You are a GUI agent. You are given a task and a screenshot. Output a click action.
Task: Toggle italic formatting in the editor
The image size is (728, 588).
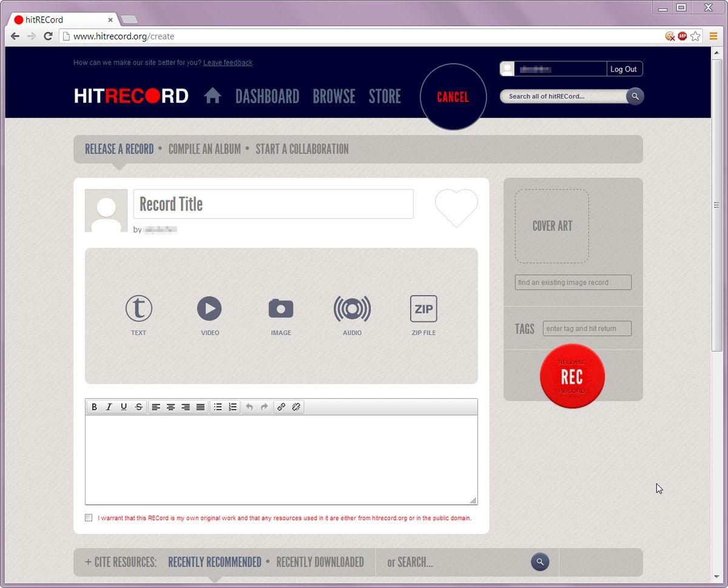(109, 407)
